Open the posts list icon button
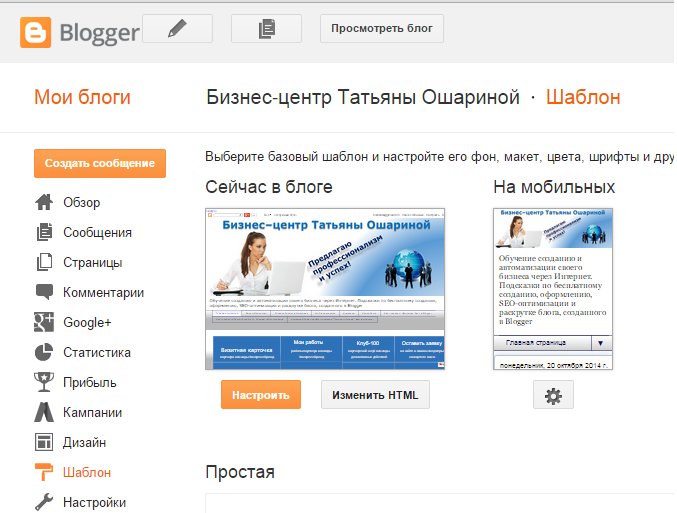This screenshot has width=677, height=513. click(x=266, y=28)
